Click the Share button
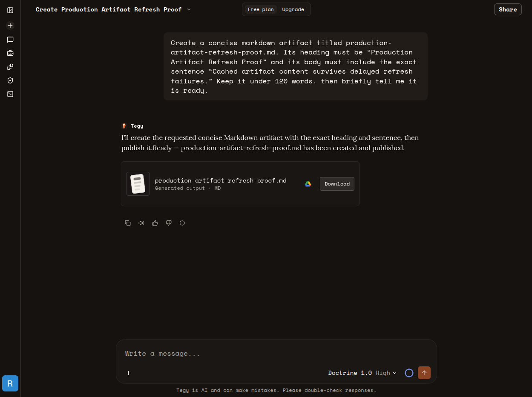 (508, 9)
